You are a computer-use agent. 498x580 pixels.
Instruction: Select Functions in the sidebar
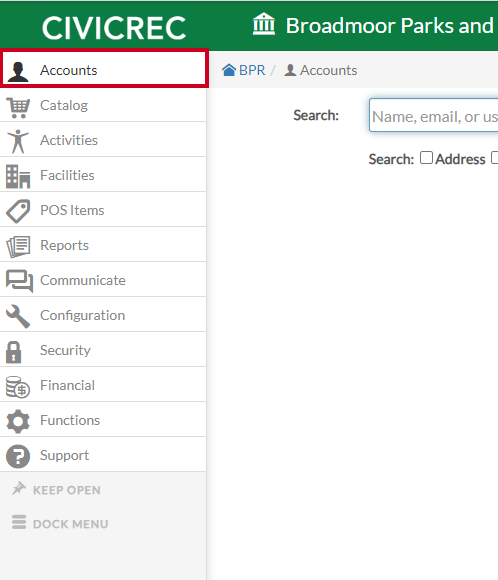[x=103, y=420]
